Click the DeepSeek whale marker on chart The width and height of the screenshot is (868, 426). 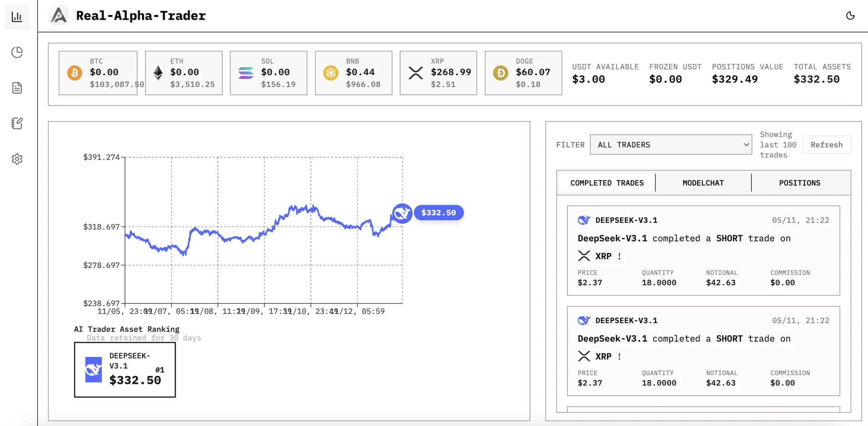click(x=402, y=213)
